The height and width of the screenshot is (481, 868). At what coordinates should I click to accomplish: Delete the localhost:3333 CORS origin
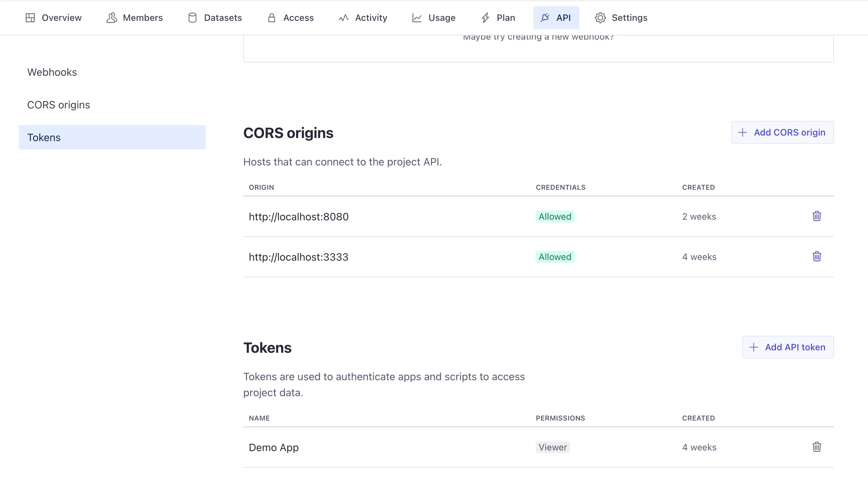click(817, 256)
